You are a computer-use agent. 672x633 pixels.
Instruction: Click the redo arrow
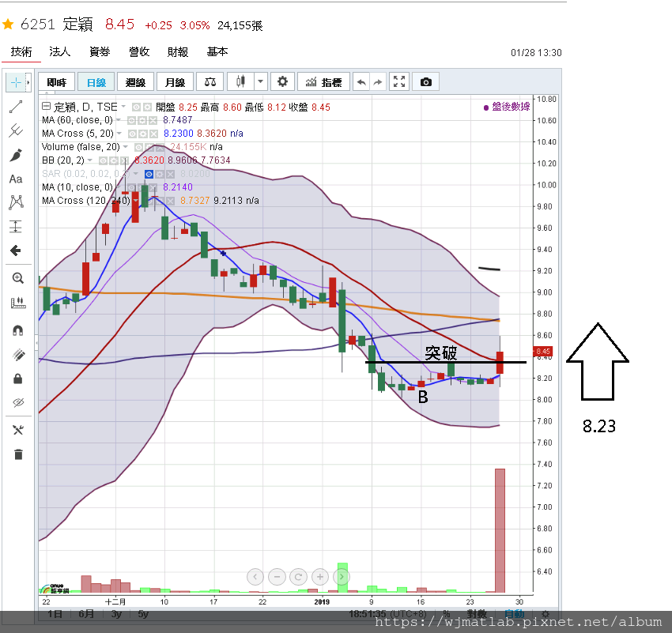click(x=378, y=82)
